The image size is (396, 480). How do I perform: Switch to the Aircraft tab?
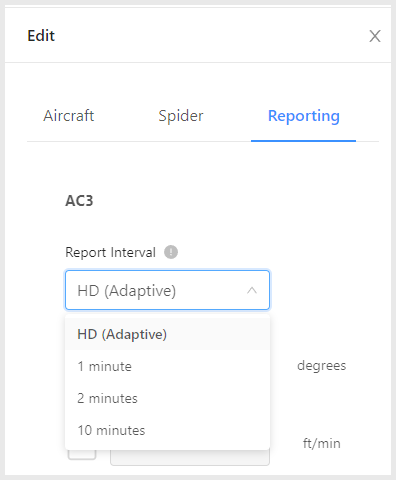(68, 116)
